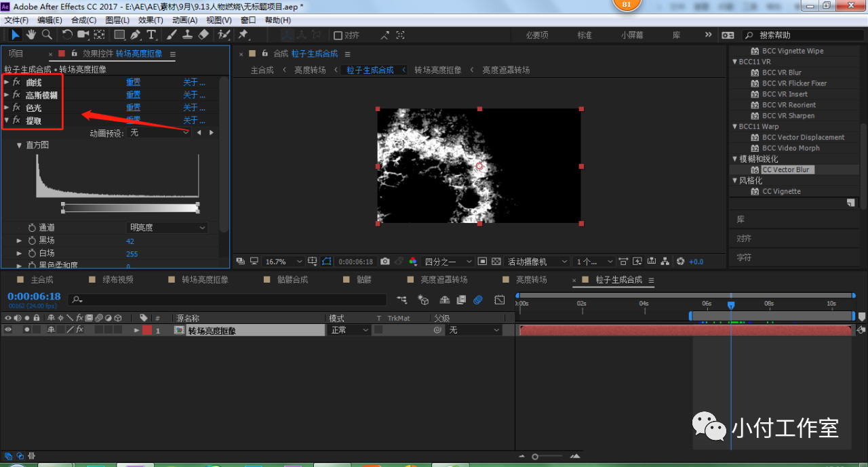Open the 16.7% magnification dropdown
This screenshot has width=868, height=467.
[281, 262]
